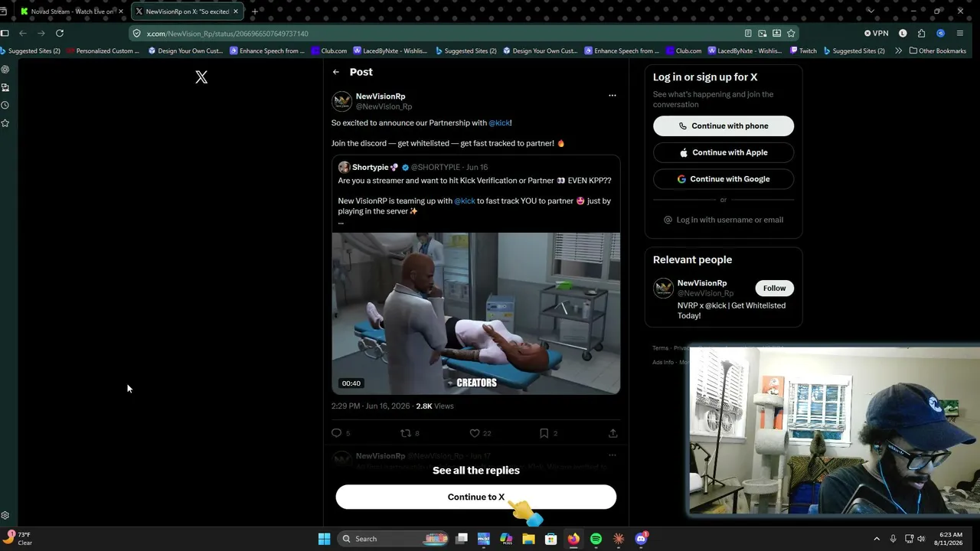This screenshot has width=980, height=551.
Task: Click Continue with Apple button
Action: 724,152
